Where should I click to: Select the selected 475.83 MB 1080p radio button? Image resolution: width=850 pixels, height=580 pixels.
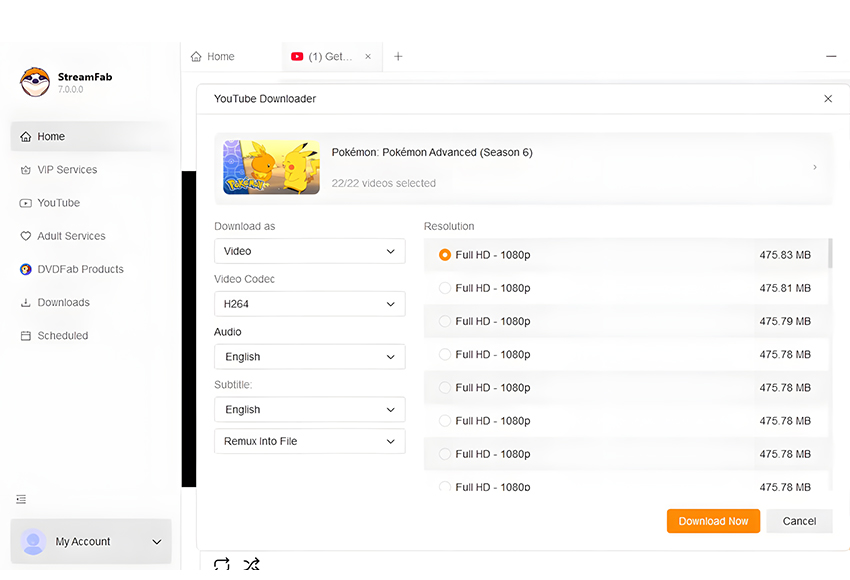tap(445, 255)
